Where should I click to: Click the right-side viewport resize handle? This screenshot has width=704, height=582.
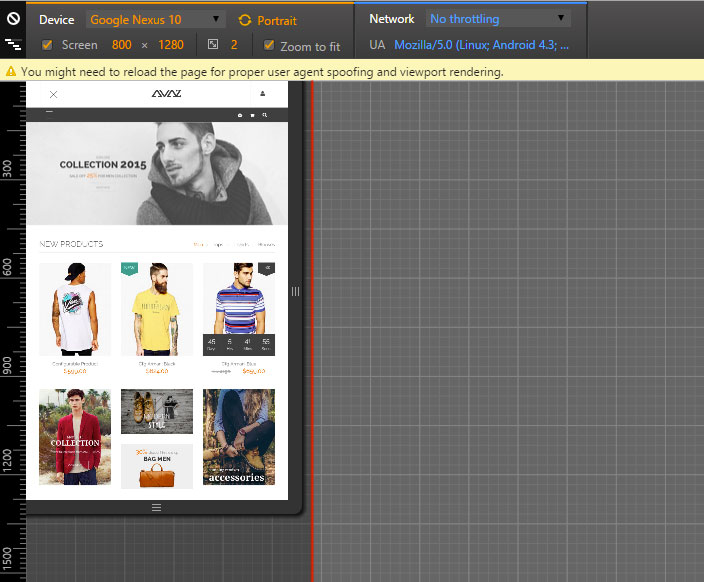[x=295, y=291]
